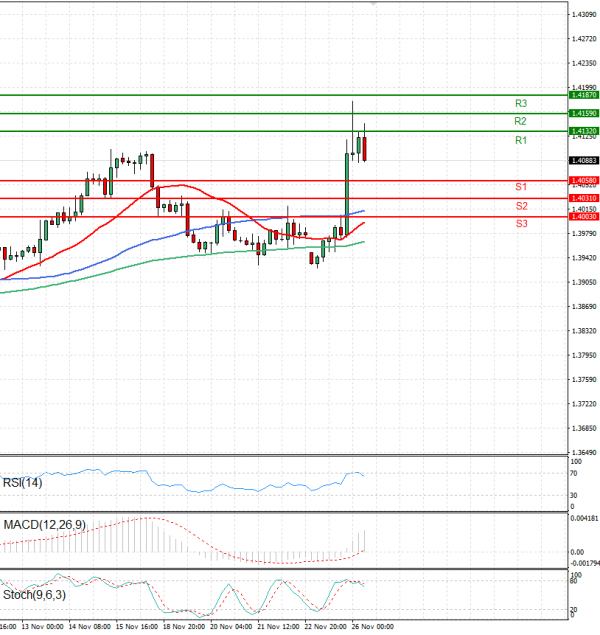Screen dimensions: 600x635
Task: Click the 1.37220 price axis value
Action: (x=584, y=404)
